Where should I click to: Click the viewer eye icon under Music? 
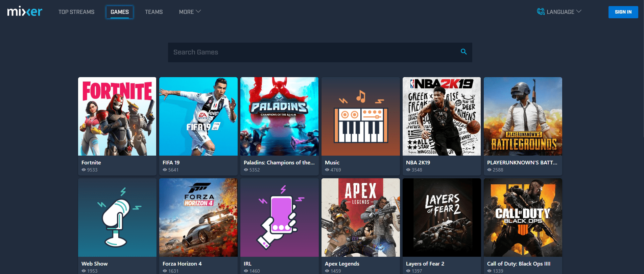point(327,170)
